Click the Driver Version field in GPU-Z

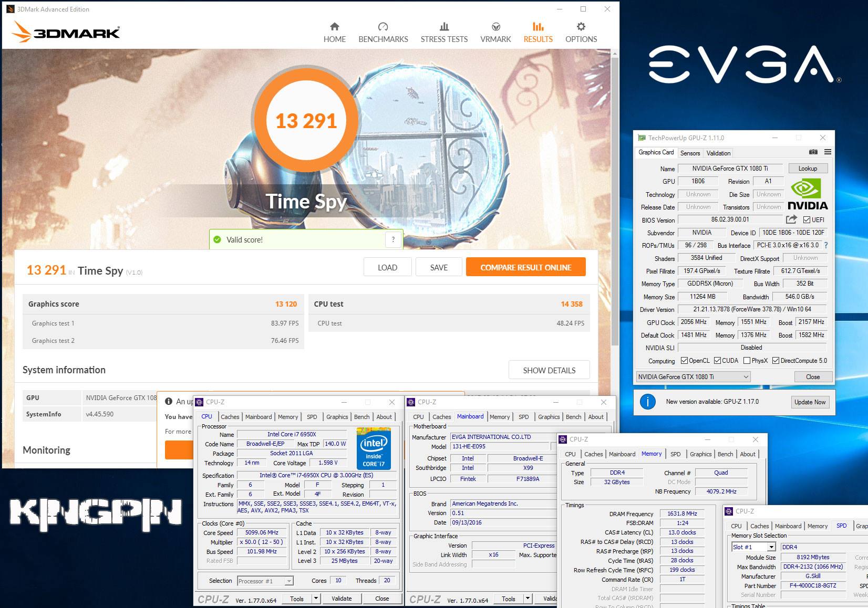point(752,310)
